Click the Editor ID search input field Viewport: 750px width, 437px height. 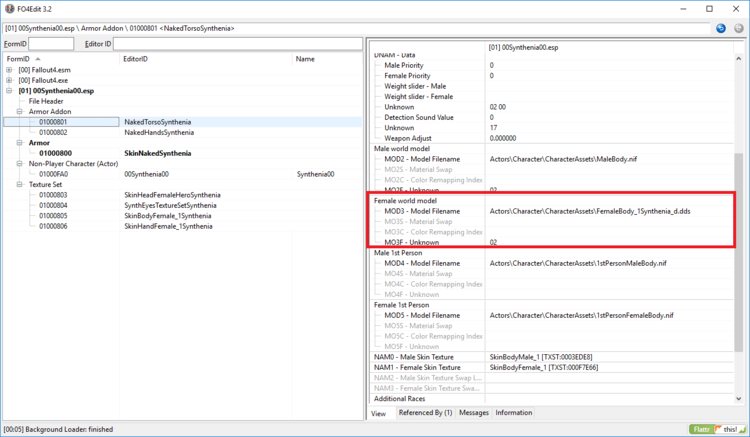pyautogui.click(x=238, y=44)
